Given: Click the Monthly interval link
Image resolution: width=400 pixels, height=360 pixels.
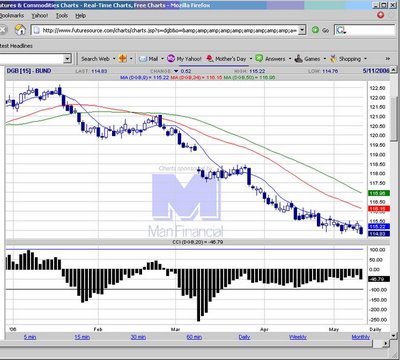Looking at the screenshot, I should point(361,337).
